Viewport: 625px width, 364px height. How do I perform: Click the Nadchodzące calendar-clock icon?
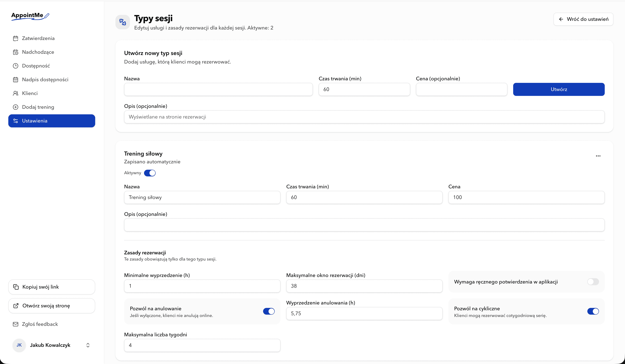(16, 52)
